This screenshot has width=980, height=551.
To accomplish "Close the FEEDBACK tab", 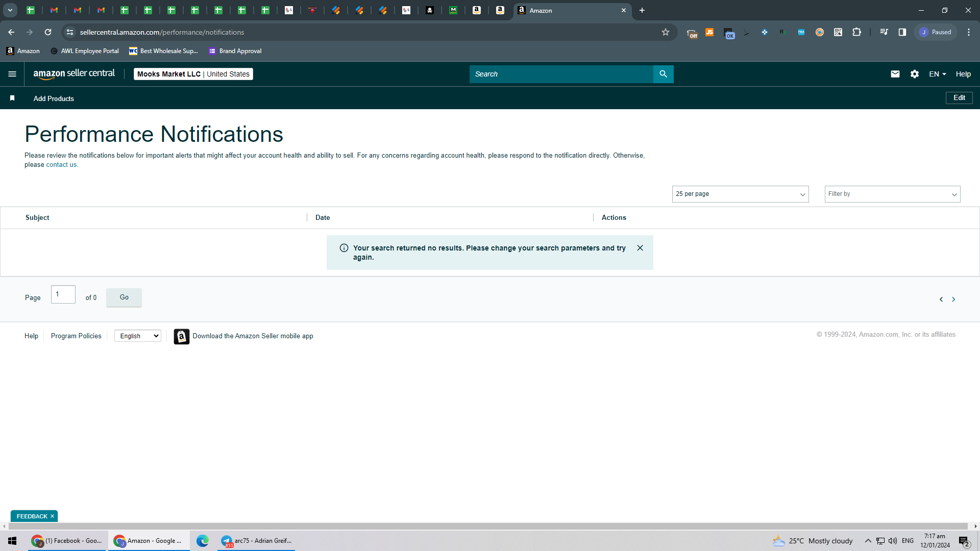I will [52, 516].
